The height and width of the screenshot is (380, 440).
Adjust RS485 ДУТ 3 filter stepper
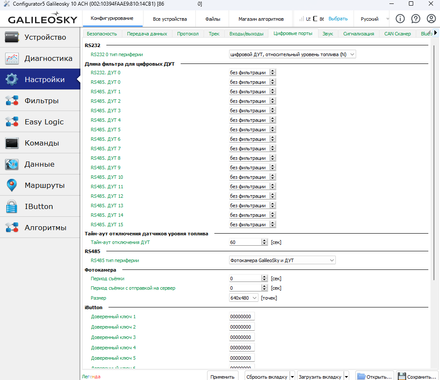point(273,110)
